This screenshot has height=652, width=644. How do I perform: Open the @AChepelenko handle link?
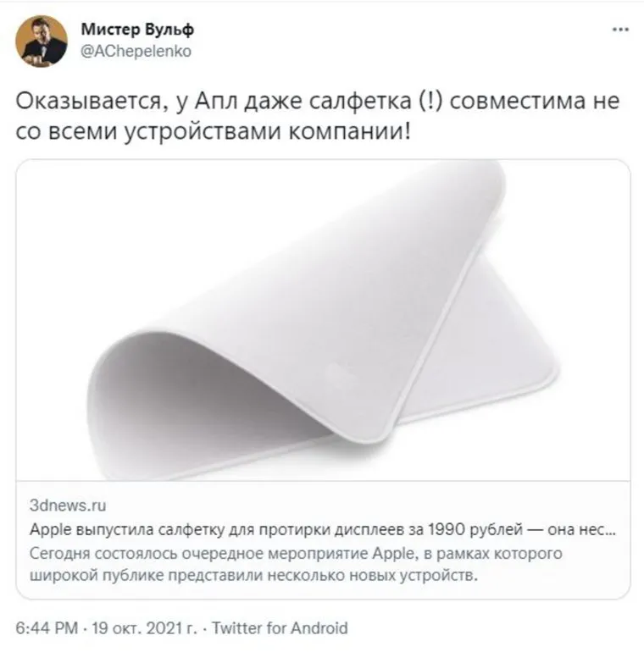point(136,51)
